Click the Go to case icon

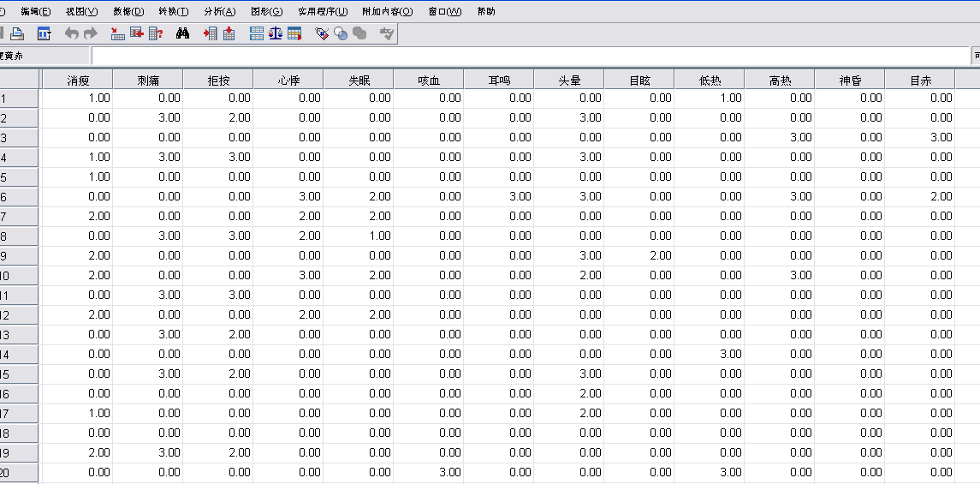(118, 33)
